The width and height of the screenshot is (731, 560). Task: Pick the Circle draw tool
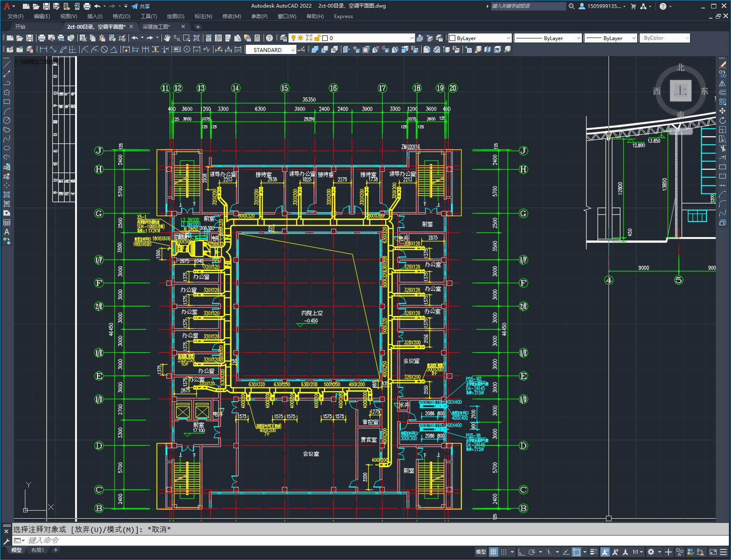(6, 120)
